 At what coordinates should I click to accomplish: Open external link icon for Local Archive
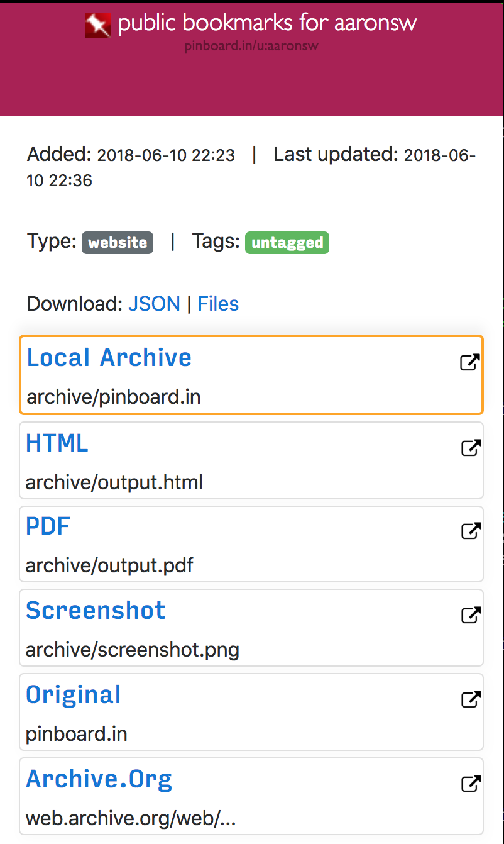[470, 362]
